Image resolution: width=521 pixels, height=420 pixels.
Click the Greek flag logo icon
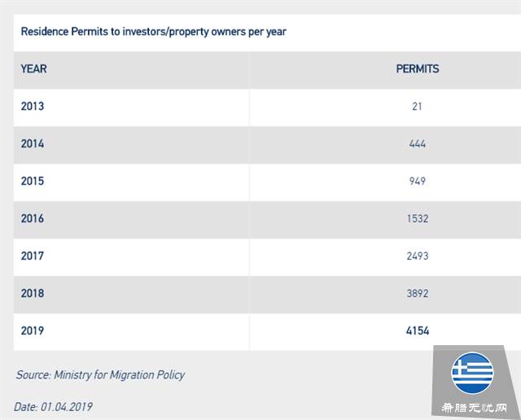pos(473,374)
